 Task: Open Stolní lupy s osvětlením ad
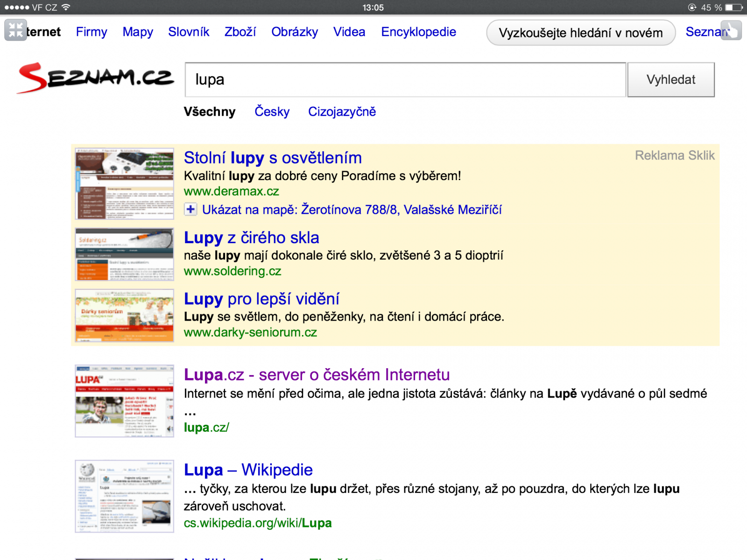coord(273,158)
